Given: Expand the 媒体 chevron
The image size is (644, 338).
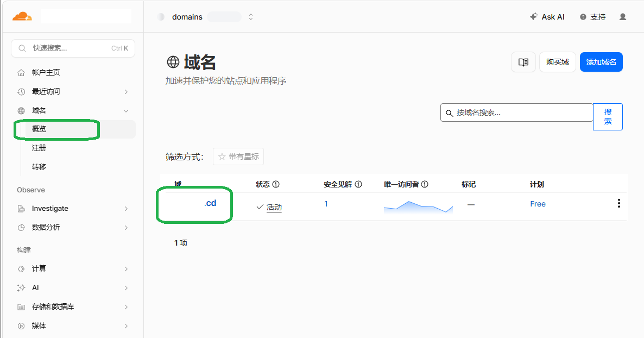Looking at the screenshot, I should (x=126, y=326).
